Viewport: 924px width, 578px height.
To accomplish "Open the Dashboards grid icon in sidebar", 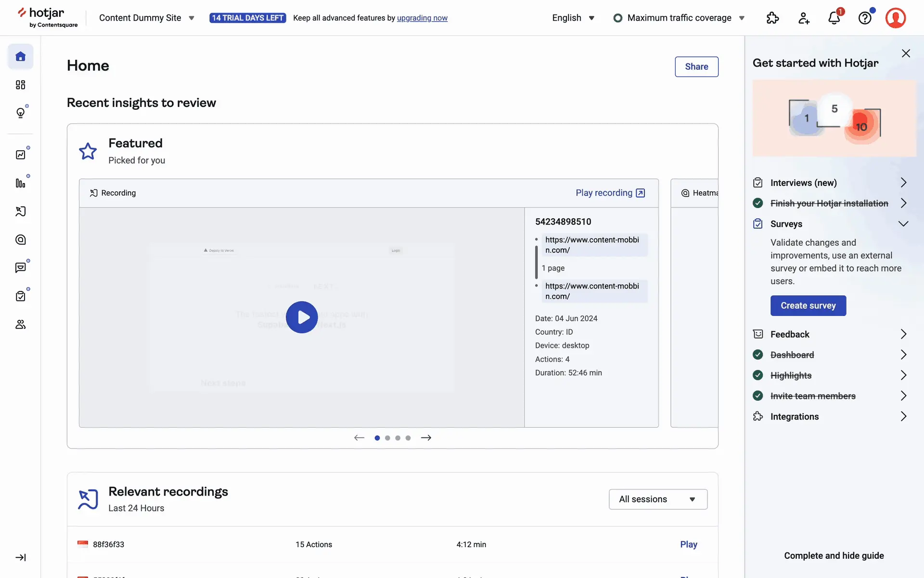I will pos(20,85).
